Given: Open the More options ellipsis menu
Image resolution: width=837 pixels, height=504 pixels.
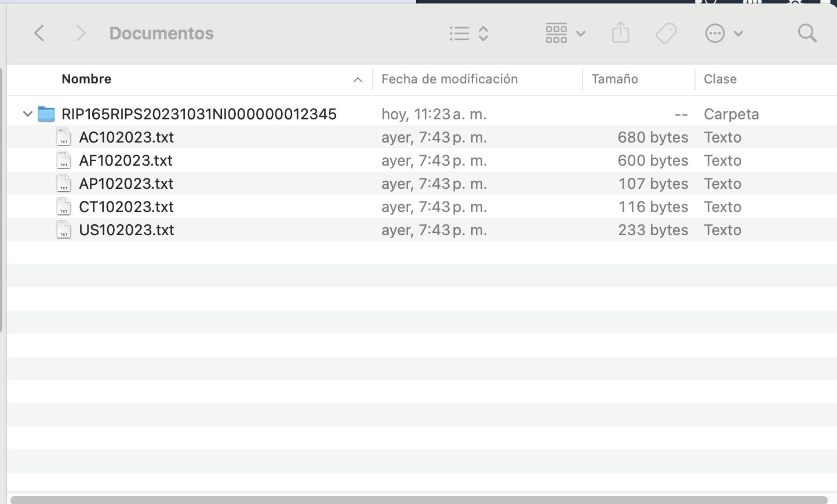Looking at the screenshot, I should pos(715,33).
